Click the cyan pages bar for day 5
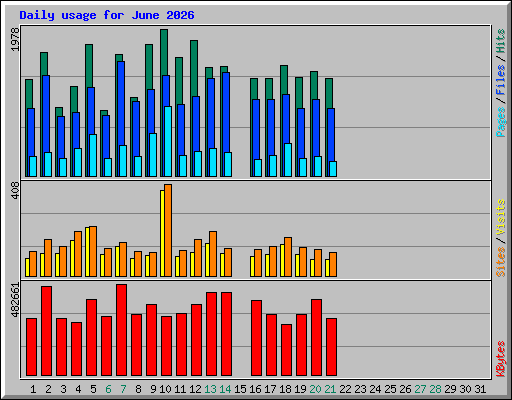The image size is (512, 400). click(93, 155)
